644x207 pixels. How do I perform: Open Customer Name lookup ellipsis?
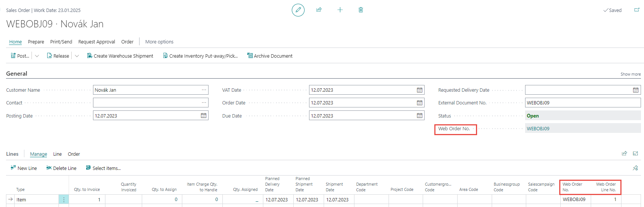[204, 90]
